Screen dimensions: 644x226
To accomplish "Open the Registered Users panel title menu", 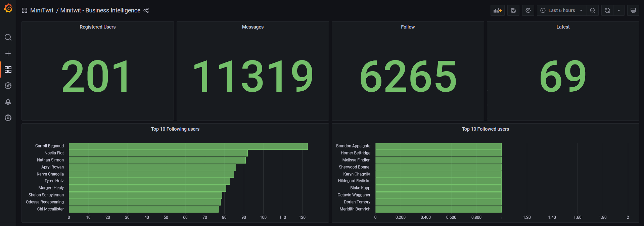I will (x=98, y=27).
